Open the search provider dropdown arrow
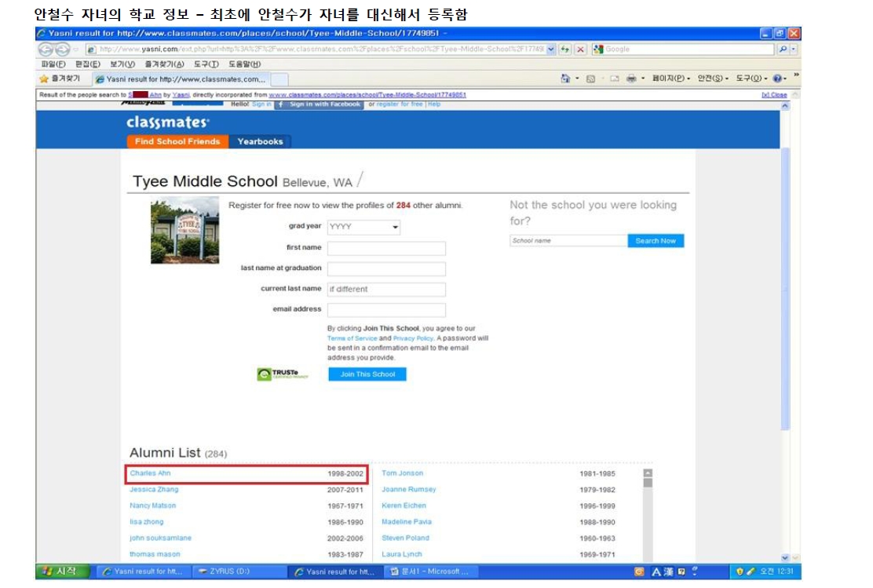The height and width of the screenshot is (588, 873). tap(794, 49)
